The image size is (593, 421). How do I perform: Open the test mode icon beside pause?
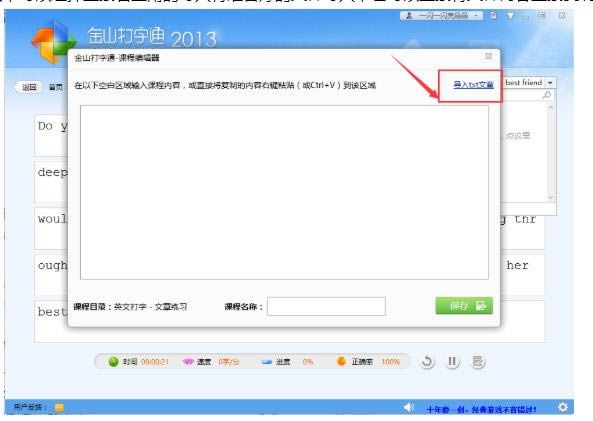[478, 362]
